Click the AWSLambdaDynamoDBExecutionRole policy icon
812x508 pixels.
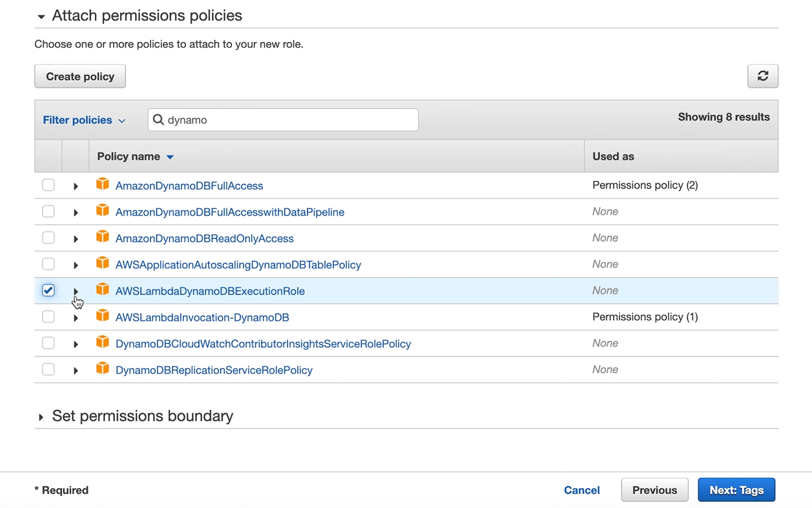pos(103,290)
